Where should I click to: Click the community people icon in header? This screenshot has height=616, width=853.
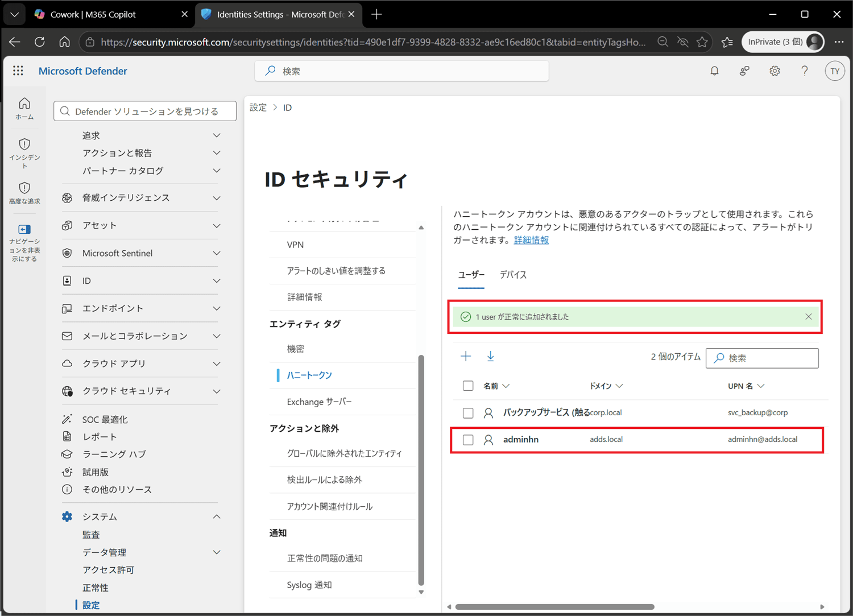744,71
